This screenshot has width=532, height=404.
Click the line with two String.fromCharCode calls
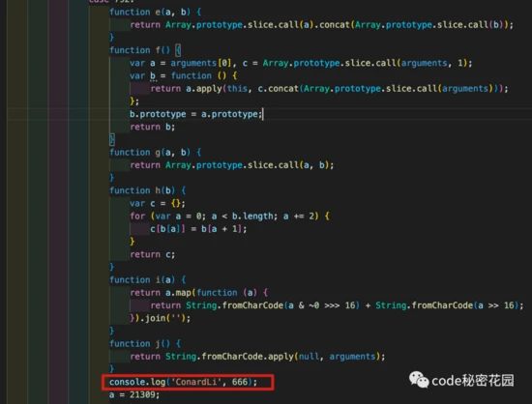coord(337,305)
